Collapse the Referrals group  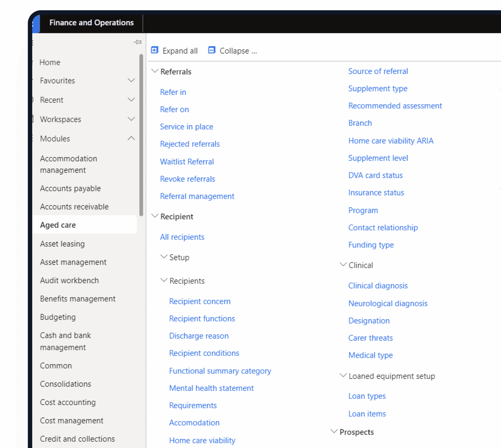click(155, 71)
